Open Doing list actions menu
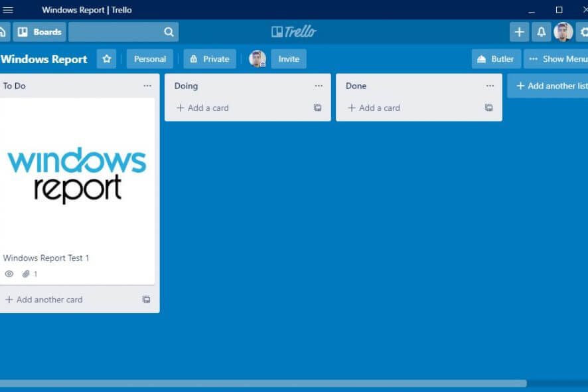The image size is (588, 392). 319,86
